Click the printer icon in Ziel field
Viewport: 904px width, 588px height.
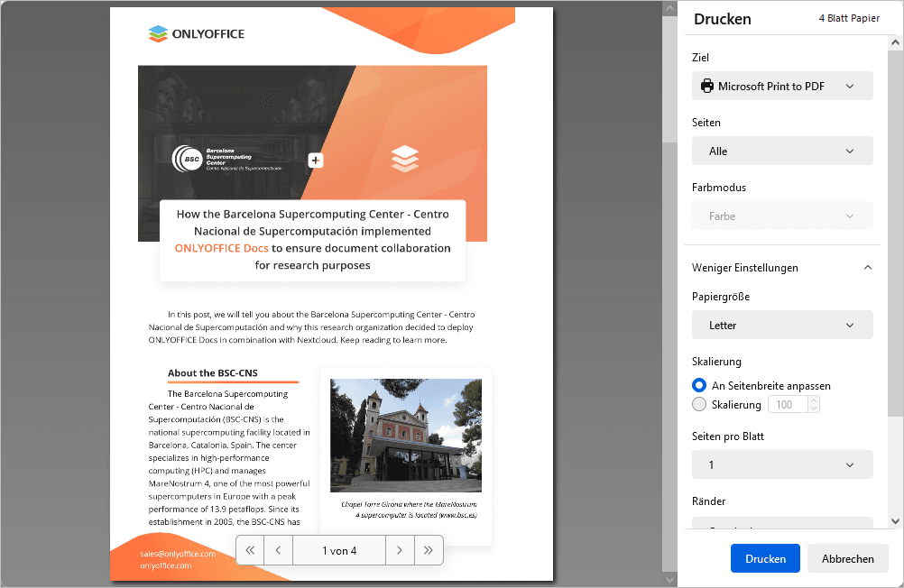(x=706, y=86)
